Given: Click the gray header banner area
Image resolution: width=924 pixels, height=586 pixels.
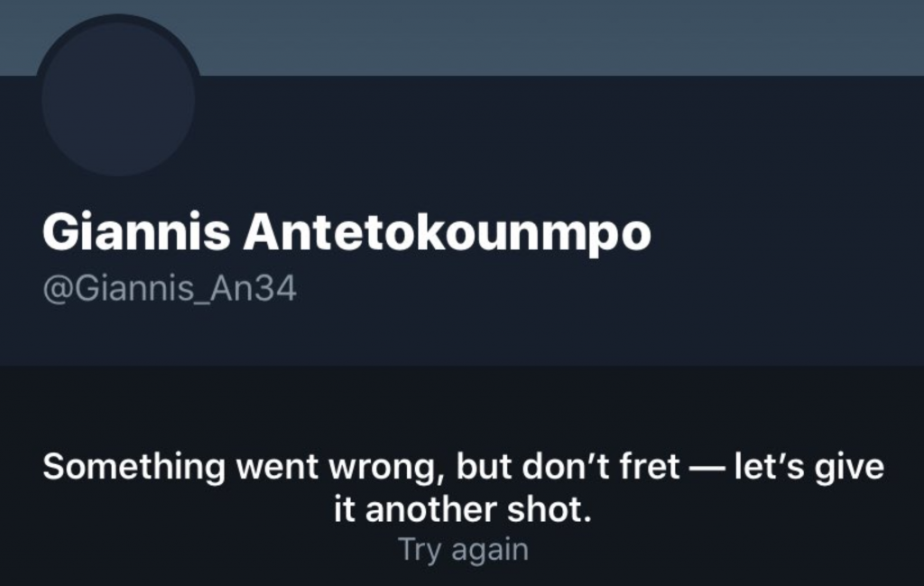Looking at the screenshot, I should [541, 36].
